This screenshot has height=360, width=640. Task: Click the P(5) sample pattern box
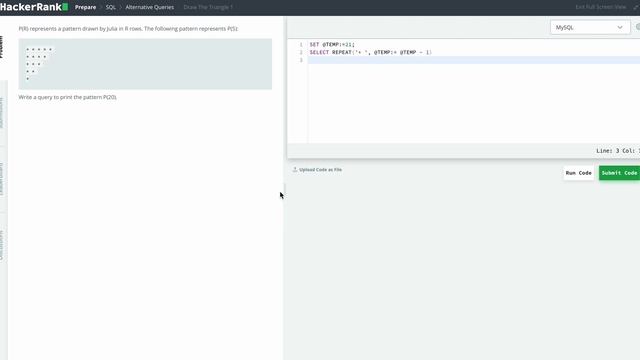click(x=145, y=64)
